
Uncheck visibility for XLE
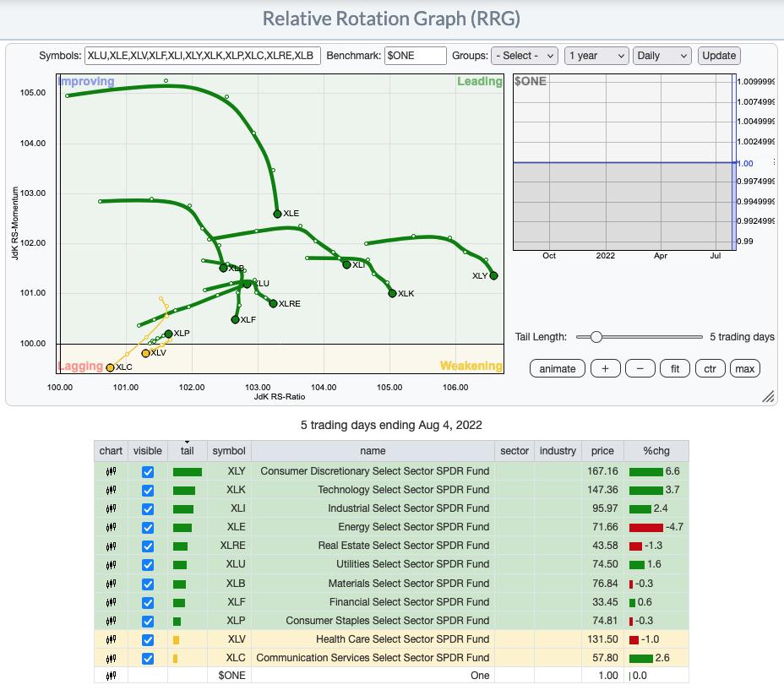tap(148, 528)
